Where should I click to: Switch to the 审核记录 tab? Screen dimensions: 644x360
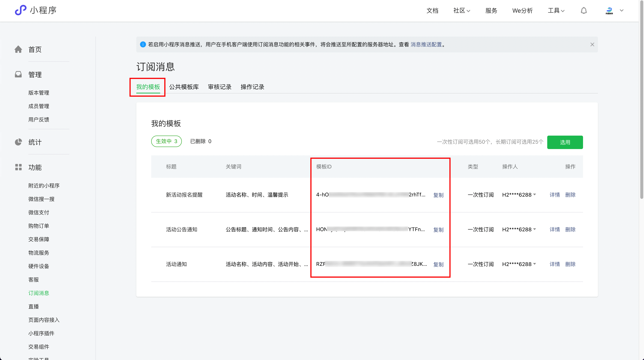(x=219, y=87)
